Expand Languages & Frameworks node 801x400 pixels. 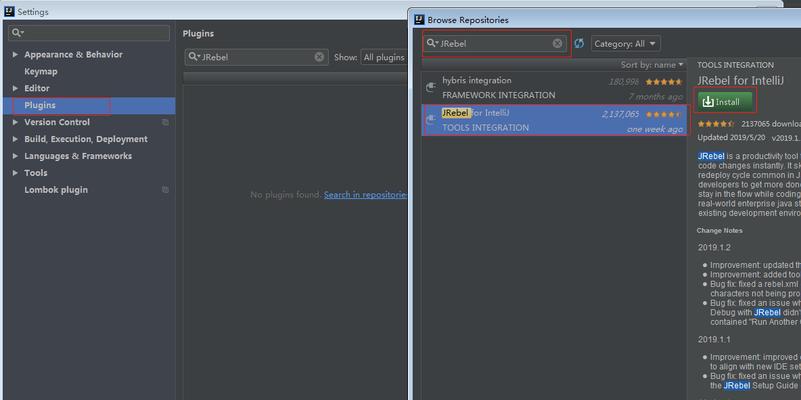click(15, 156)
